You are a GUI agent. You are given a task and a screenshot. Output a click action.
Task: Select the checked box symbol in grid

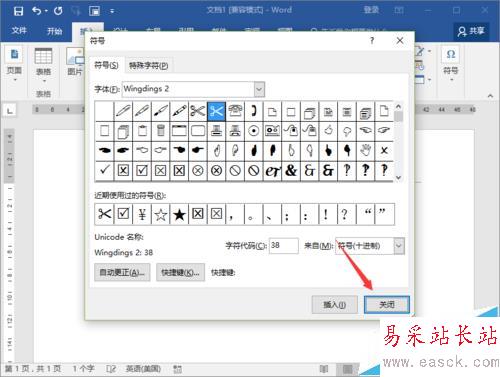point(142,170)
